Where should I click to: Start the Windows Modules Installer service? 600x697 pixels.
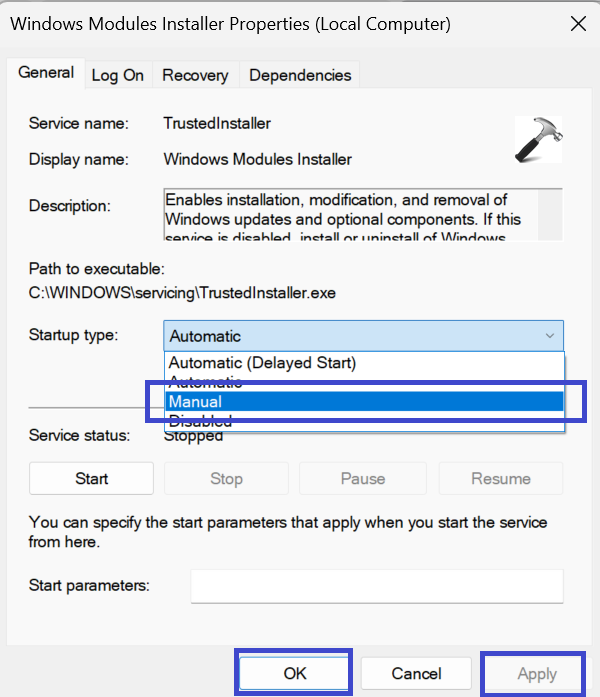tap(92, 478)
